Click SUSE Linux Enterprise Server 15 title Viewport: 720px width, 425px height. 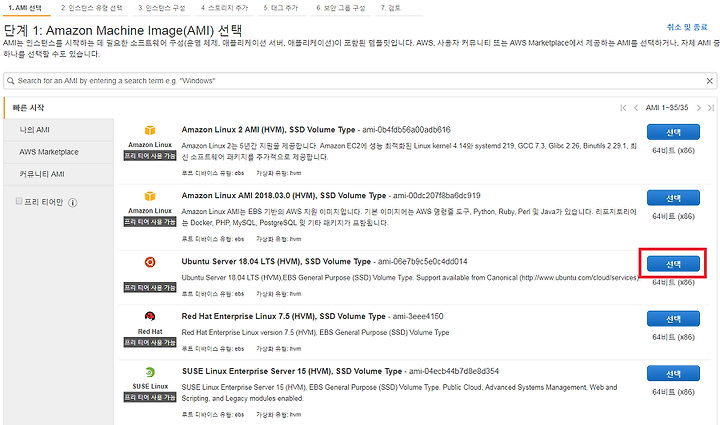coord(292,371)
